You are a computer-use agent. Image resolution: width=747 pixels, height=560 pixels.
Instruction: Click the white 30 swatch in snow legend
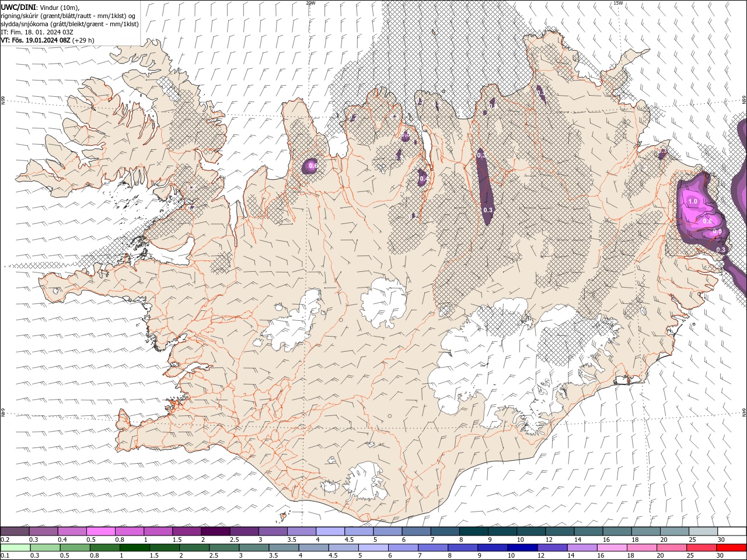click(x=732, y=531)
